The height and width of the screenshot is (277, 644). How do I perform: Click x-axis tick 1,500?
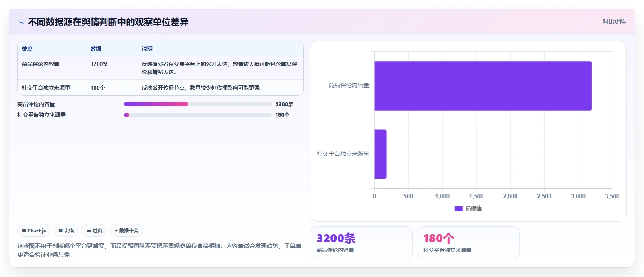476,196
